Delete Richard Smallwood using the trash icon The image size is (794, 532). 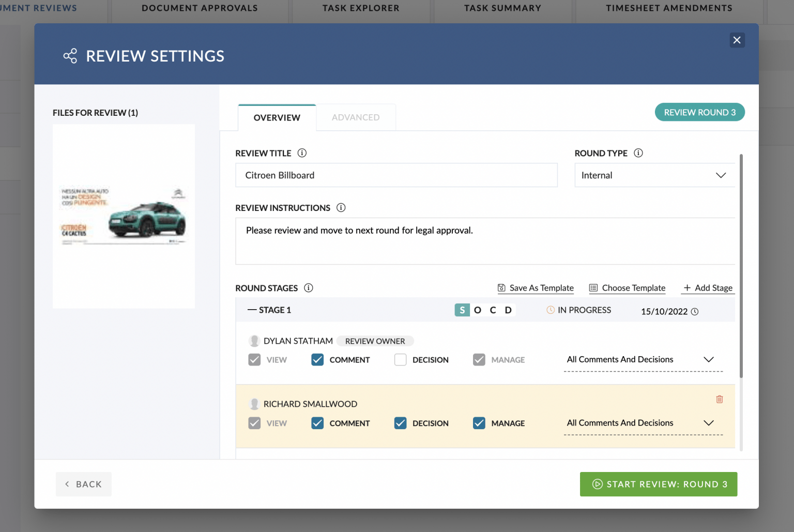click(719, 399)
